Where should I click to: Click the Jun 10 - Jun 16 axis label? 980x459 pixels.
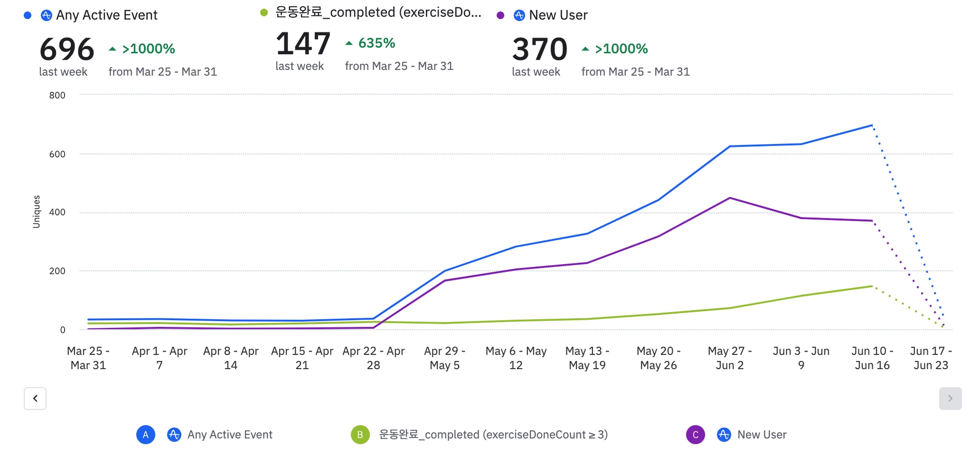click(x=872, y=358)
